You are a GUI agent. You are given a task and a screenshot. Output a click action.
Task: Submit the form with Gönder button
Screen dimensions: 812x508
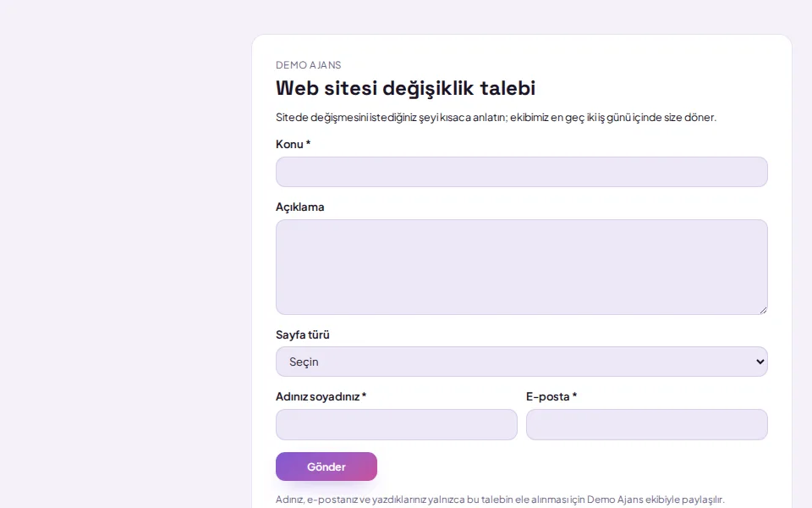coord(326,467)
